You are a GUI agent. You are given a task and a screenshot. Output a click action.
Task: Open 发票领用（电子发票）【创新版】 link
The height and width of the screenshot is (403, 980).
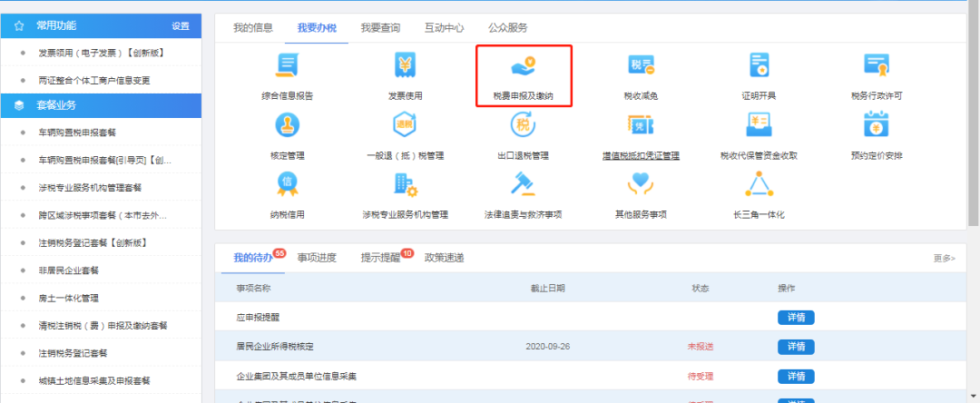102,54
